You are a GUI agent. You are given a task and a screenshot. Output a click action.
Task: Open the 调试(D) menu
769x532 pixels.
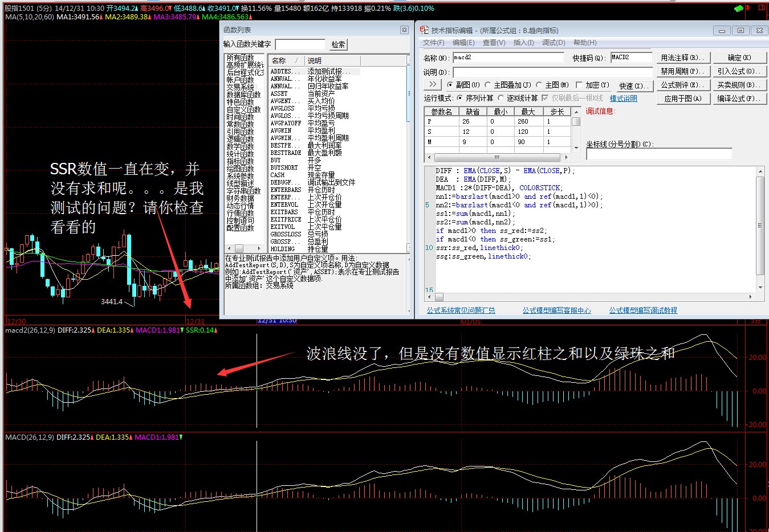[x=554, y=43]
